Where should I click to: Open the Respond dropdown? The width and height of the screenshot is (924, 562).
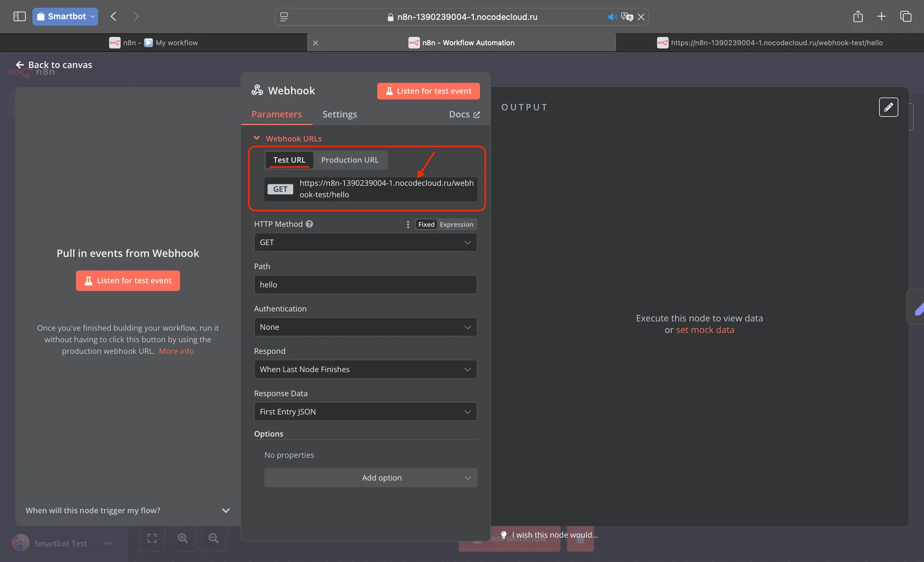pos(365,369)
